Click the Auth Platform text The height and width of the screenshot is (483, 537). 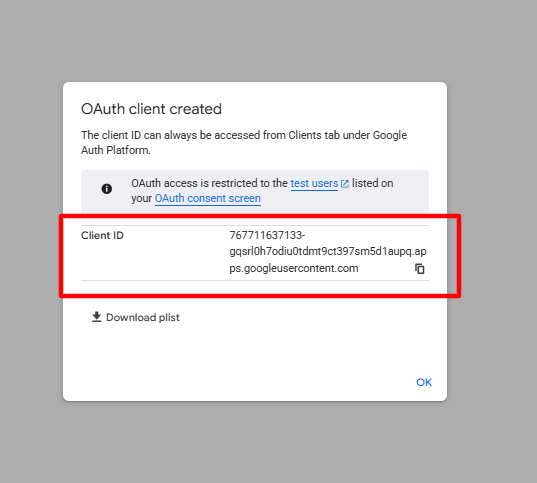(x=116, y=150)
